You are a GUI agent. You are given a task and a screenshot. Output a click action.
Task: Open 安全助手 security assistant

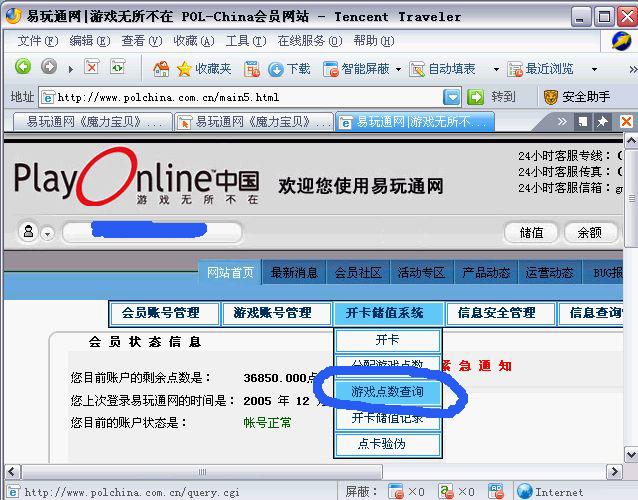point(577,97)
